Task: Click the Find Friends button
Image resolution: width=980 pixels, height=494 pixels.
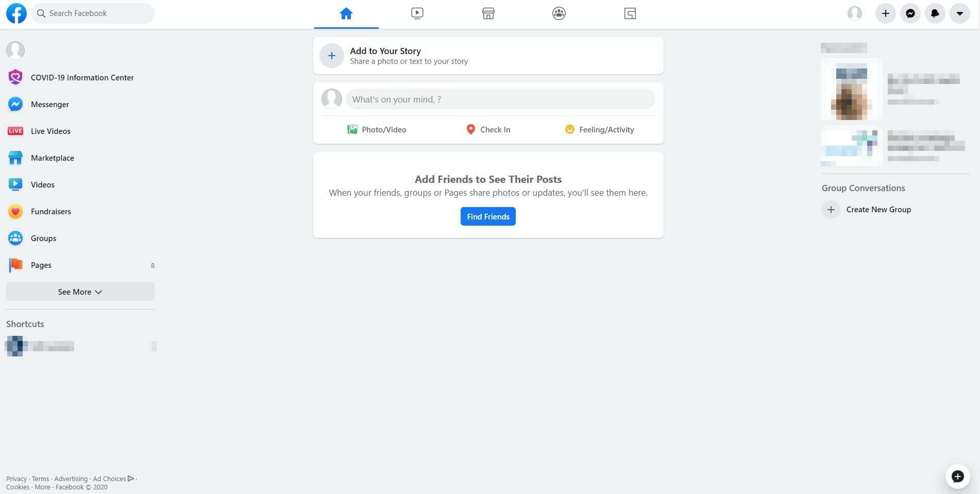Action: click(488, 216)
